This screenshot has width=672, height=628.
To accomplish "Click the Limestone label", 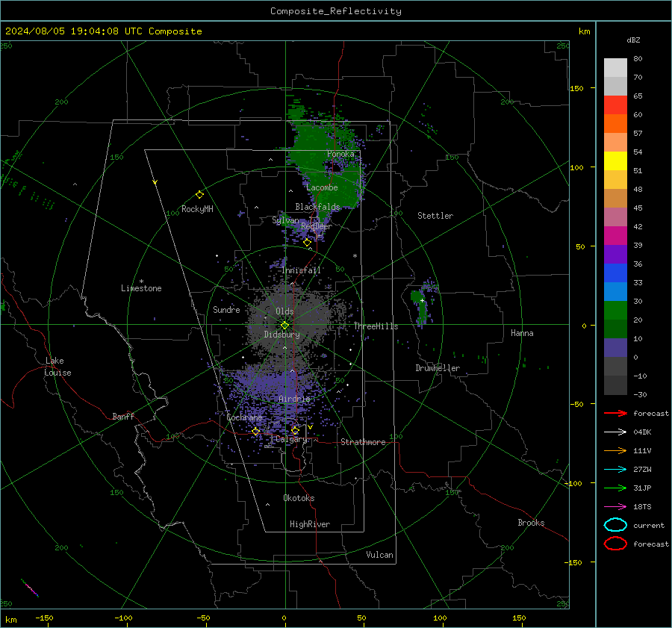I will click(x=141, y=288).
